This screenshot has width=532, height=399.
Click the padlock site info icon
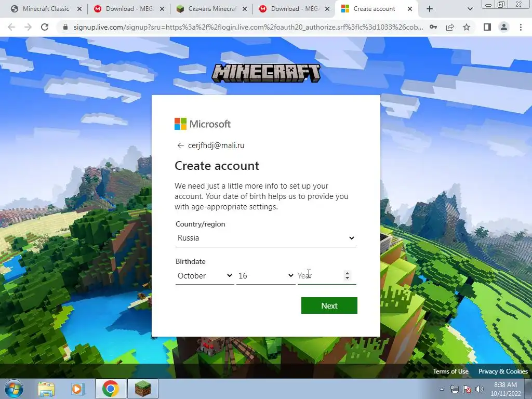coord(65,27)
